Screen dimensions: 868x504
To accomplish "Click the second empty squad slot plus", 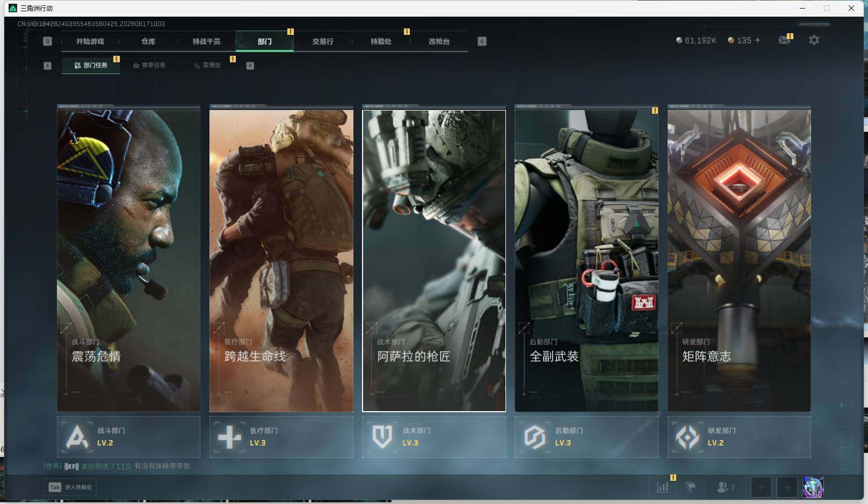I will tap(787, 487).
